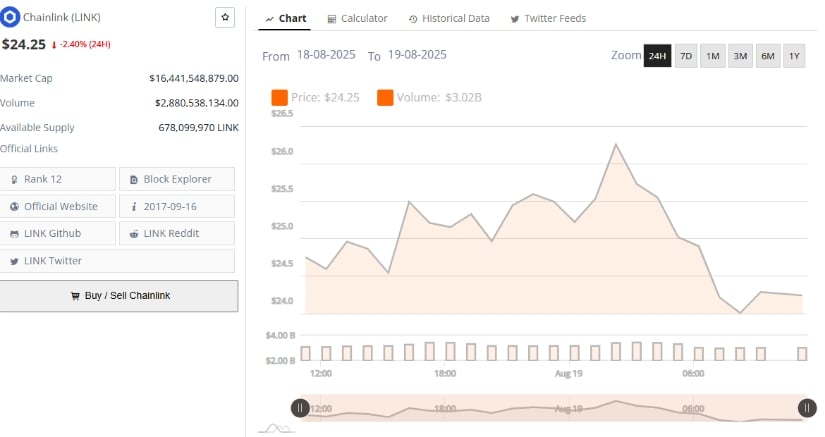This screenshot has height=437, width=825.
Task: Click the right range navigator handle
Action: click(x=807, y=408)
